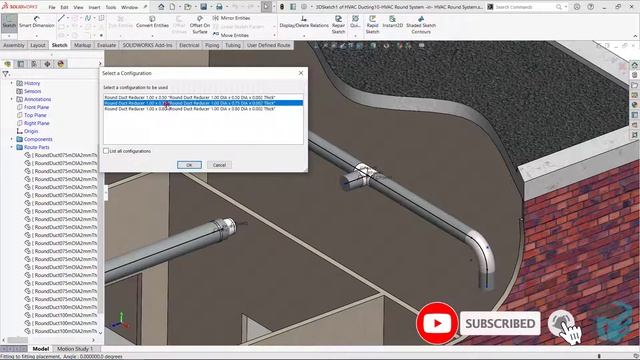The height and width of the screenshot is (360, 640).
Task: Open the DisplayManager tab icon
Action: pyautogui.click(x=61, y=64)
